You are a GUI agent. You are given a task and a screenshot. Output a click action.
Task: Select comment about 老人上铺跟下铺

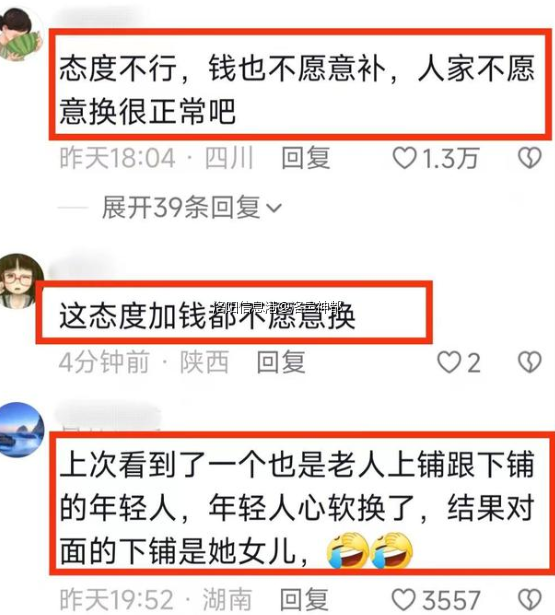297,508
